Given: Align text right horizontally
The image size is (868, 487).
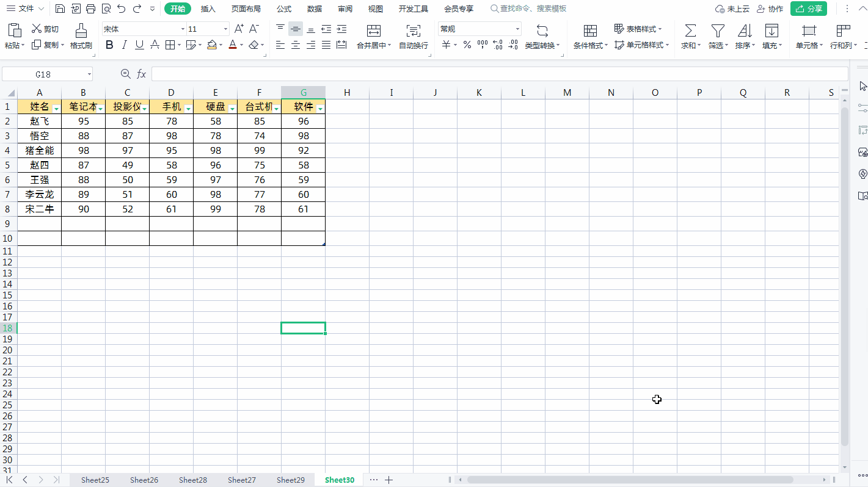Looking at the screenshot, I should [x=311, y=45].
